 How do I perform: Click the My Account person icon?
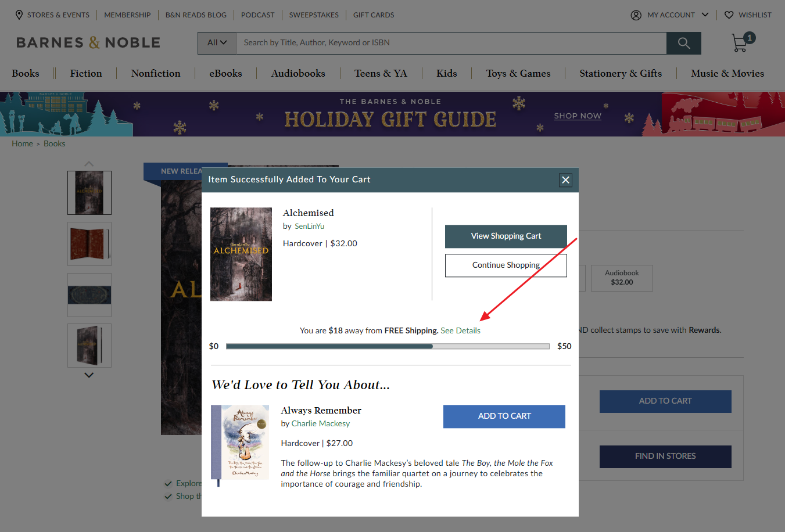click(x=636, y=15)
